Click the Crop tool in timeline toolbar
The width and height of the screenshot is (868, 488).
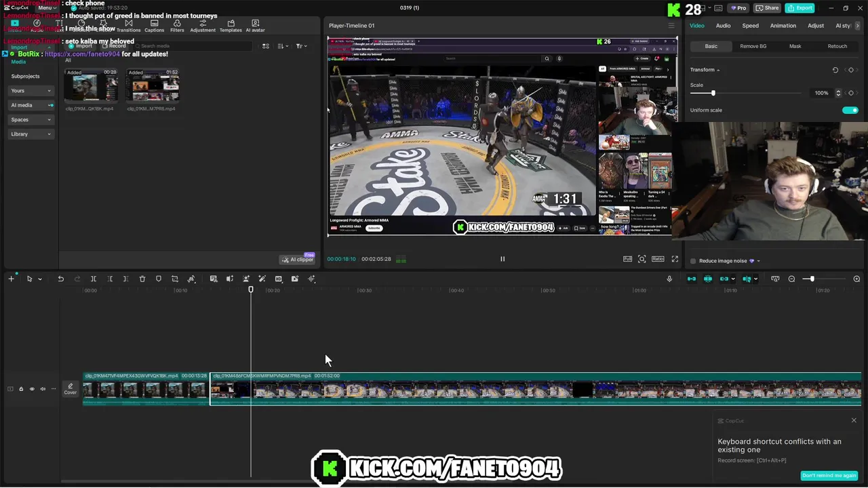tap(175, 279)
